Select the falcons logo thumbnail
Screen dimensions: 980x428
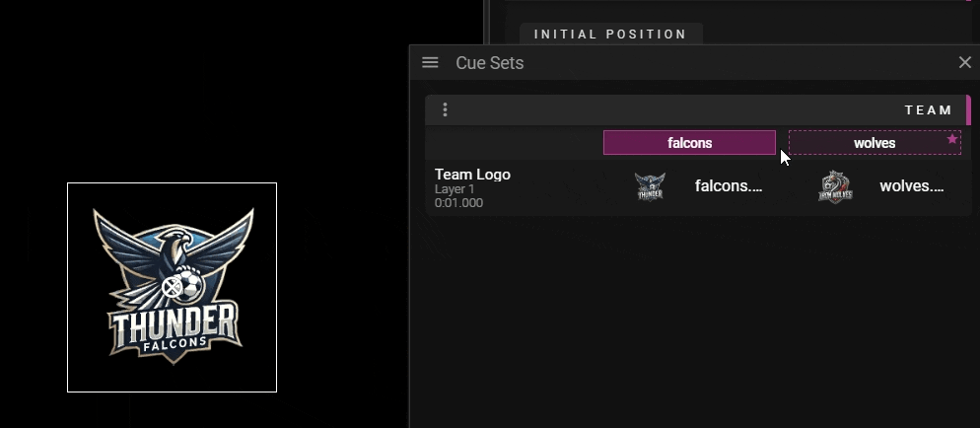tap(650, 186)
